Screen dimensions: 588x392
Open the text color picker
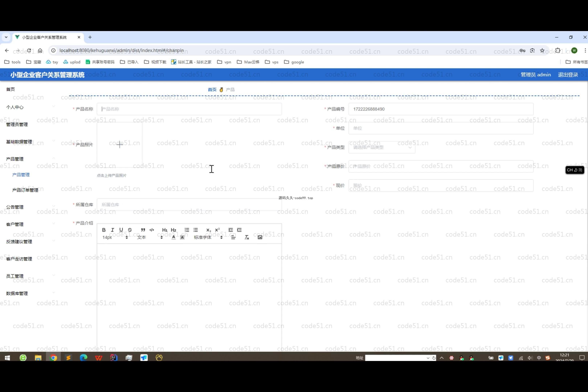point(173,237)
